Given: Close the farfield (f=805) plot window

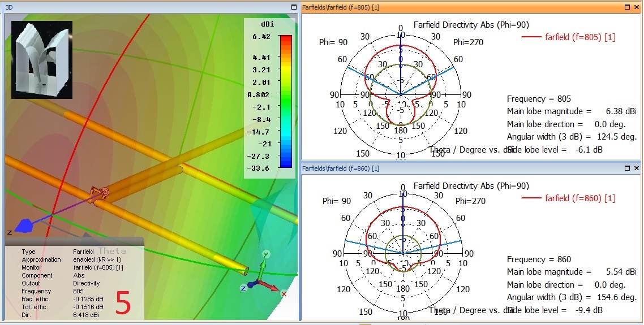Looking at the screenshot, I should [x=636, y=7].
